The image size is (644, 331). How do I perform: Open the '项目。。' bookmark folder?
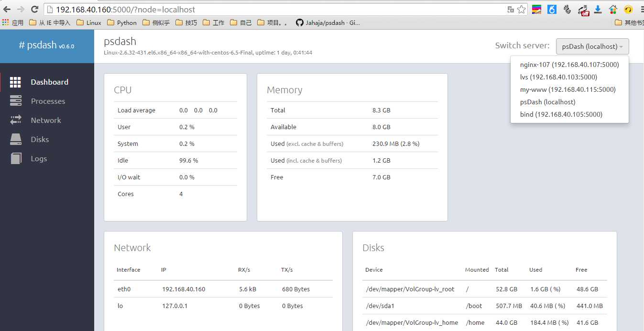point(273,22)
